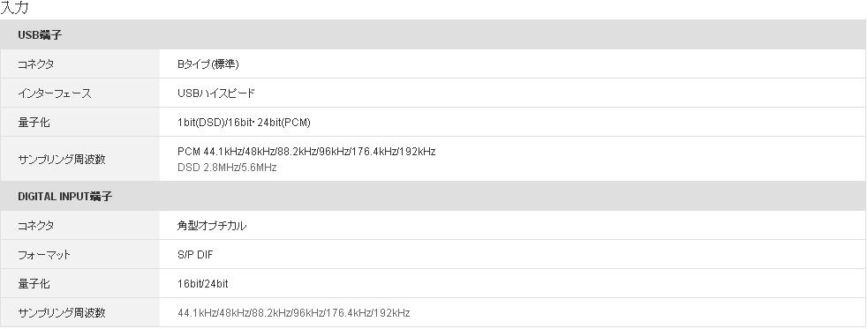Click the 16bit/24bit value cell
This screenshot has height=329, width=868.
point(513,284)
